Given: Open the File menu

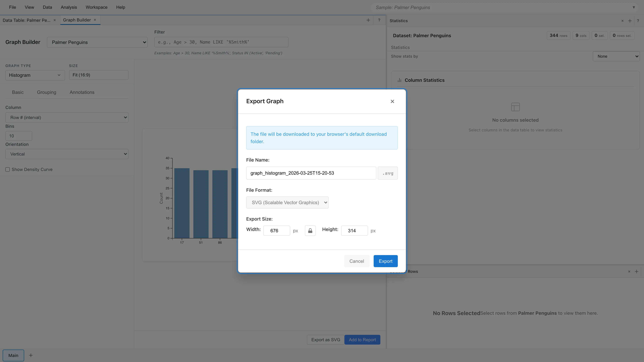Looking at the screenshot, I should tap(13, 7).
